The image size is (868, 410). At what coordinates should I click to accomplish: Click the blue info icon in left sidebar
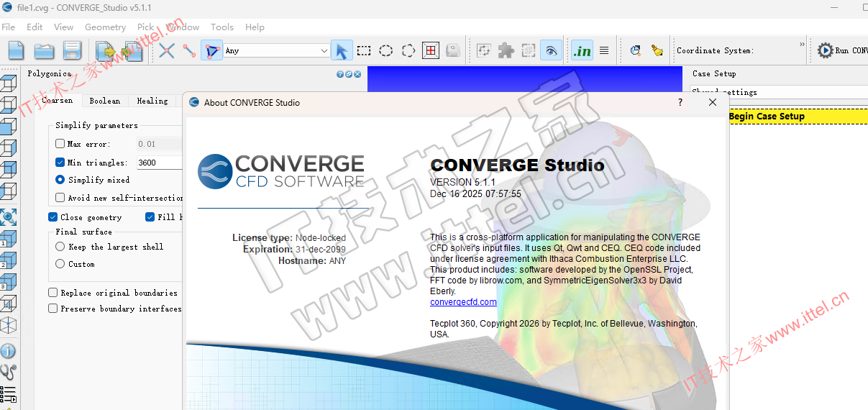tap(8, 351)
